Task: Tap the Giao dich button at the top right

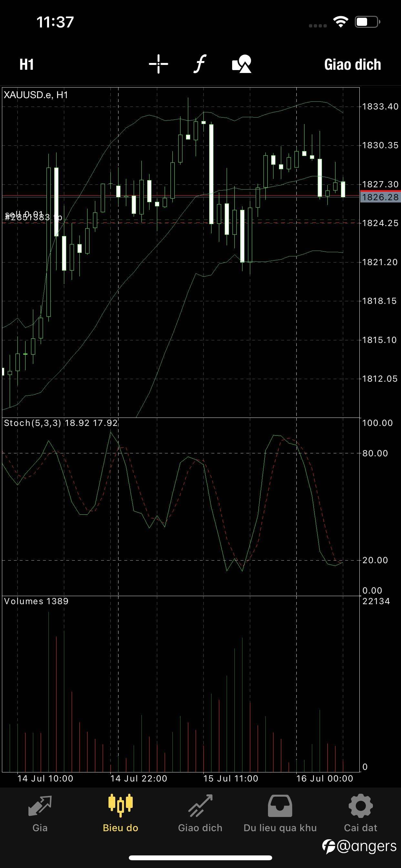Action: point(353,64)
